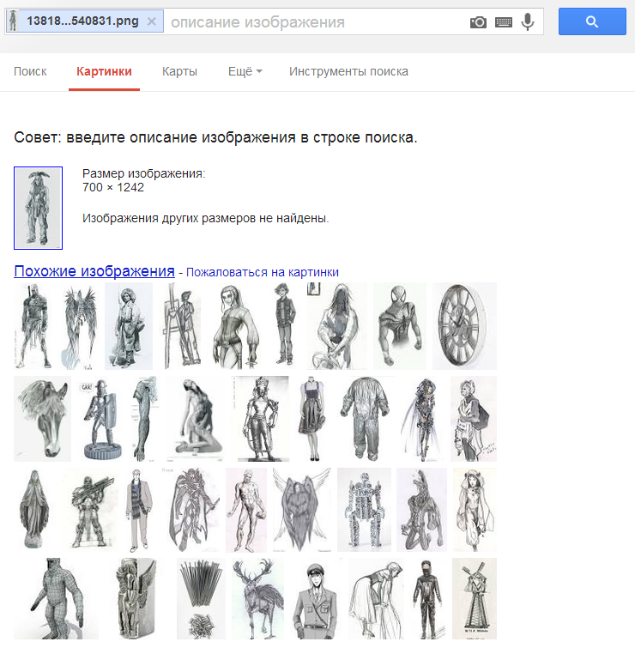Image resolution: width=635 pixels, height=672 pixels.
Task: Open Инструменты поиска options
Action: click(348, 71)
